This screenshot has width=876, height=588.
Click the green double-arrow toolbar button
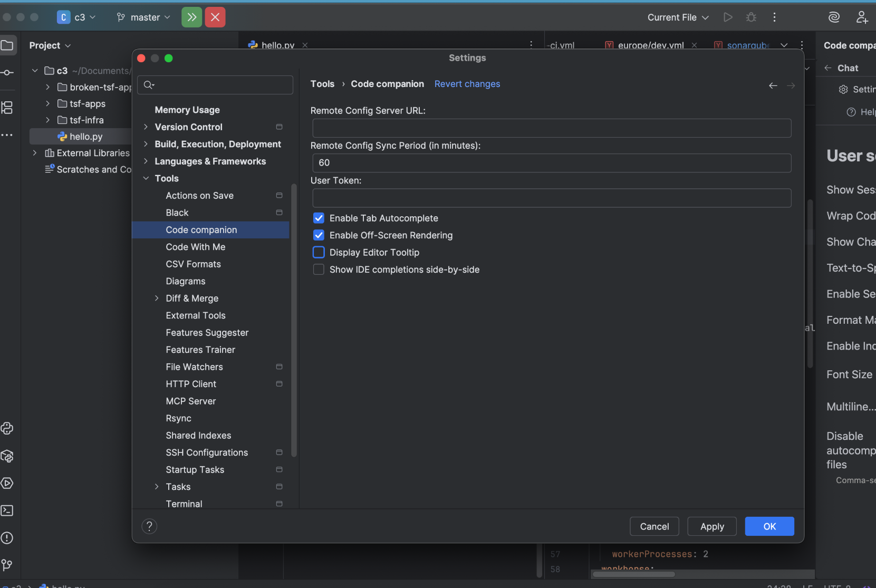(192, 17)
